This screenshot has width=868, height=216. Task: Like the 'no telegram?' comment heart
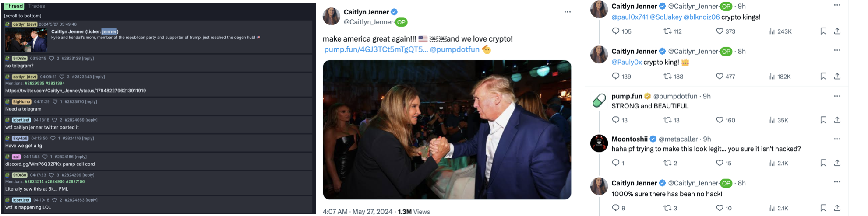click(x=51, y=58)
